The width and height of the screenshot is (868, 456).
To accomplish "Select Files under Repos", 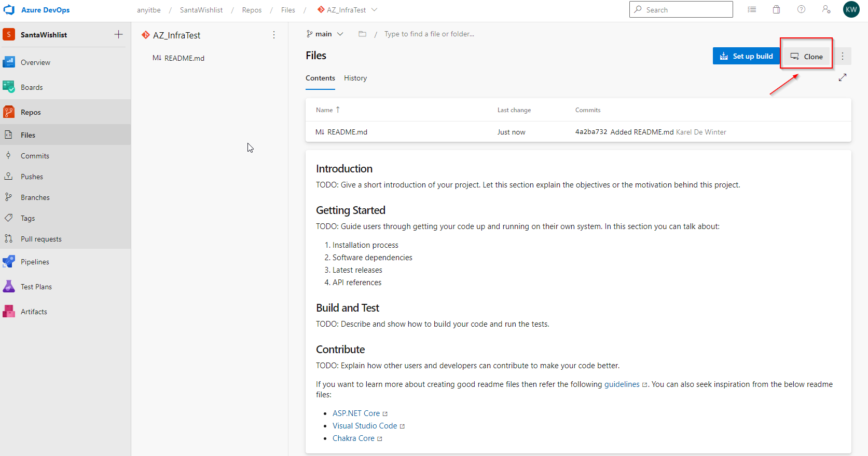I will click(65, 135).
